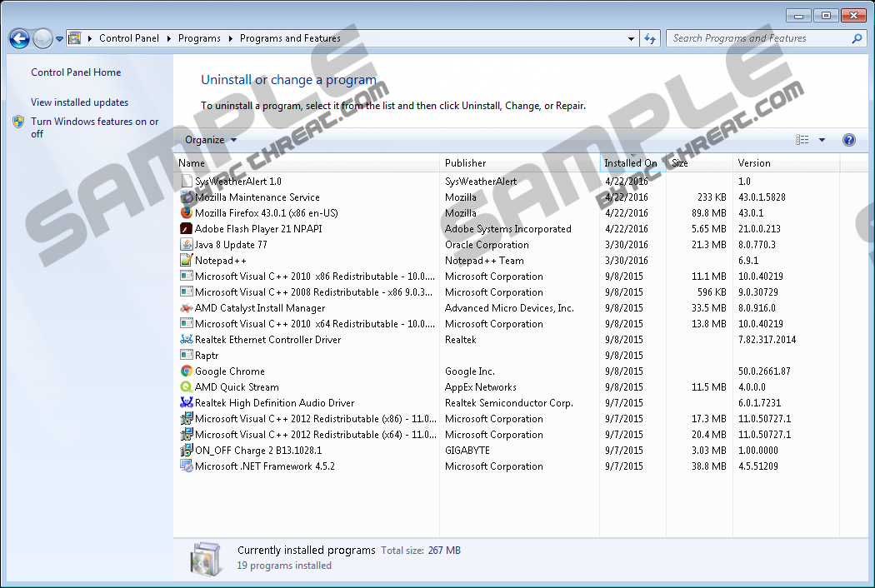Click the Refresh button beside address bar
The height and width of the screenshot is (588, 875).
(651, 38)
